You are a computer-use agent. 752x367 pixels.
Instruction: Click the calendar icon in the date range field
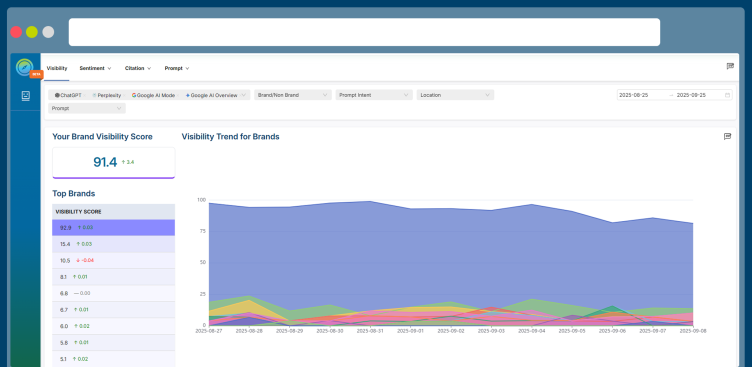point(728,95)
